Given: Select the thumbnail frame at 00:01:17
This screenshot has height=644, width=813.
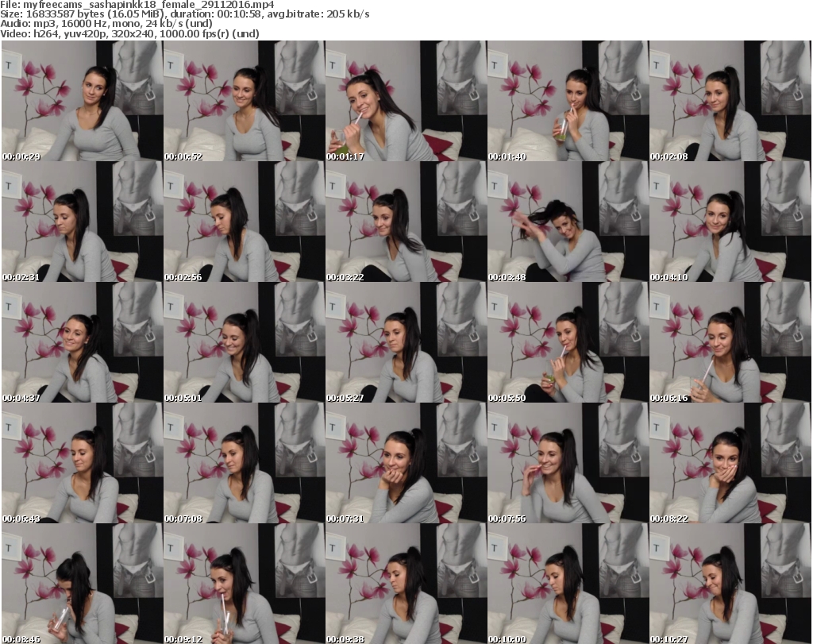Looking at the screenshot, I should [406, 101].
